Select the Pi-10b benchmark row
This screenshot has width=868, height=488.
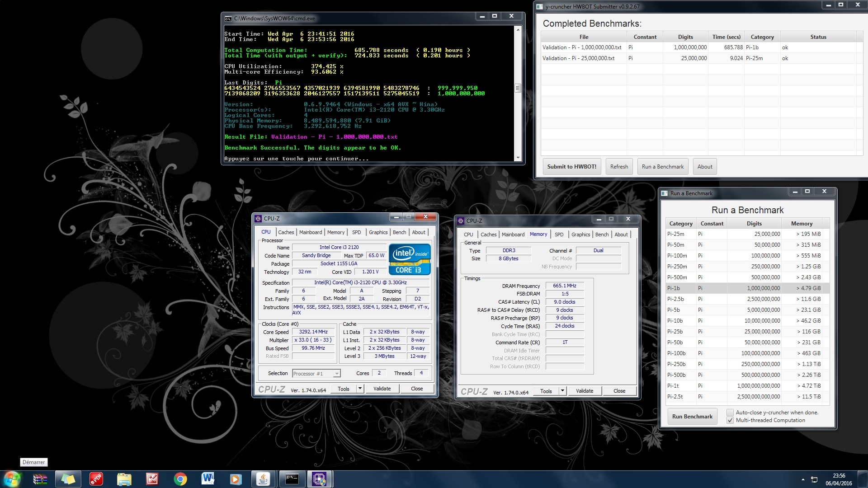point(747,321)
